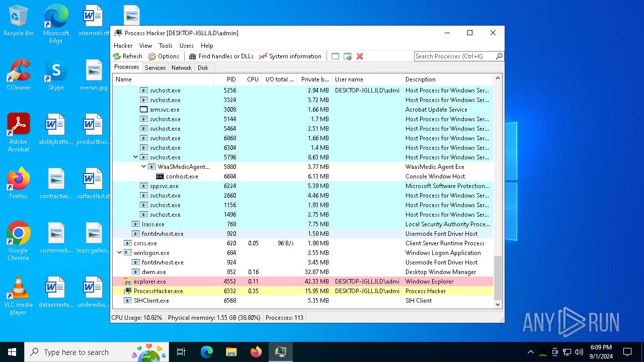Select the internetil.rtf desktop file
The height and width of the screenshot is (362, 644).
tap(94, 21)
